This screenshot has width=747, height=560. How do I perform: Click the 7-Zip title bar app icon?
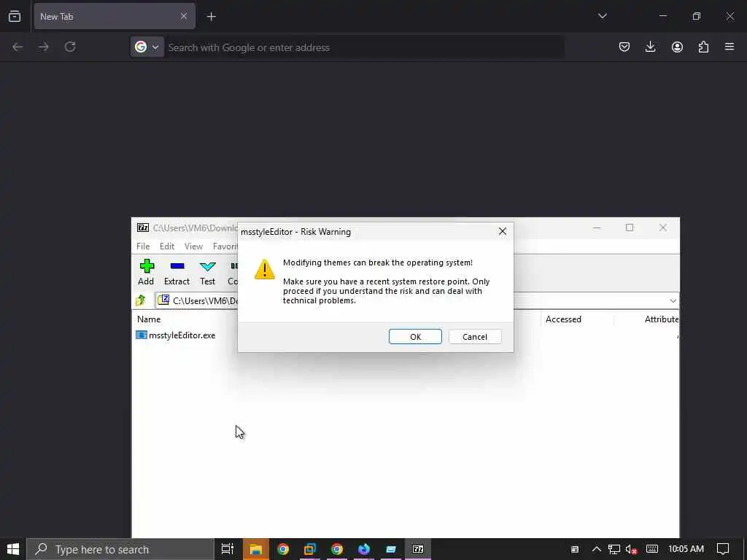(143, 227)
